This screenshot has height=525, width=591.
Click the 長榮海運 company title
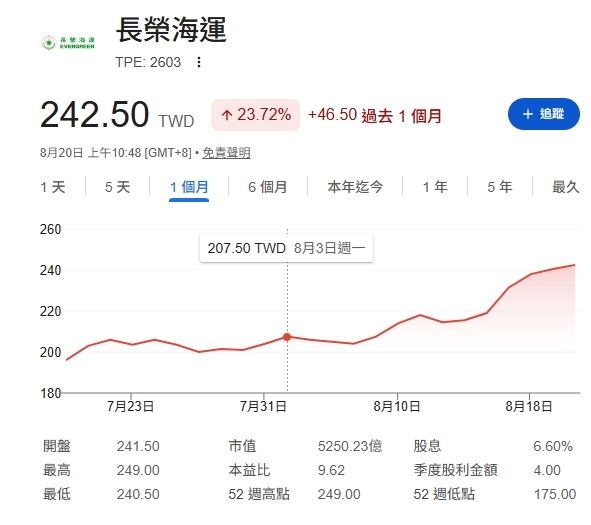tap(171, 30)
